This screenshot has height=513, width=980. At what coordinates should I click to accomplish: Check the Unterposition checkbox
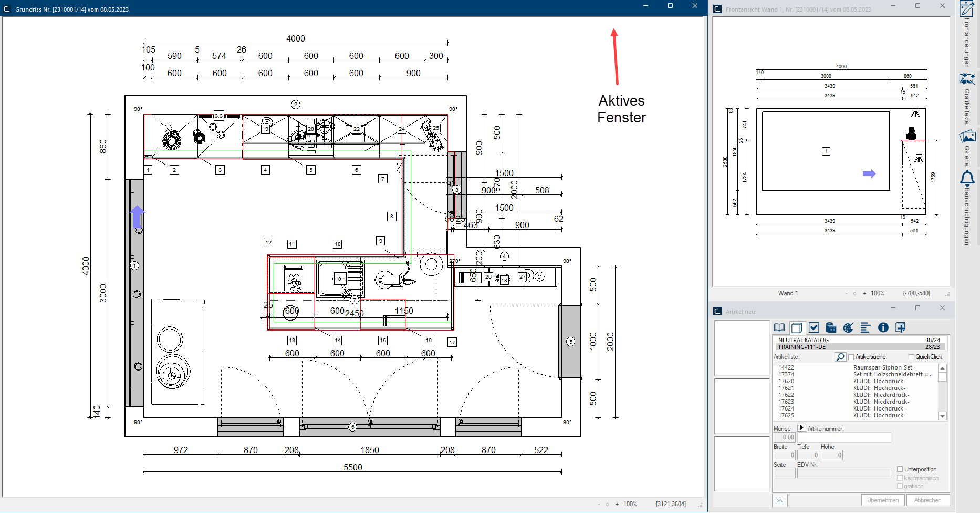click(x=900, y=469)
